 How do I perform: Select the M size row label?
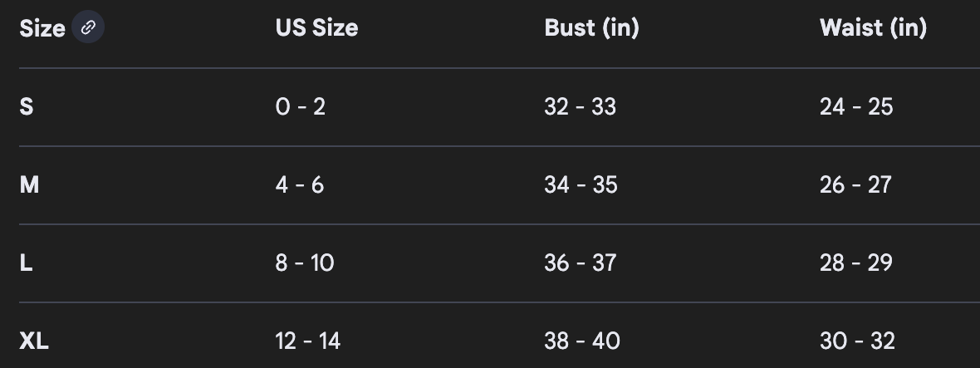pos(29,184)
